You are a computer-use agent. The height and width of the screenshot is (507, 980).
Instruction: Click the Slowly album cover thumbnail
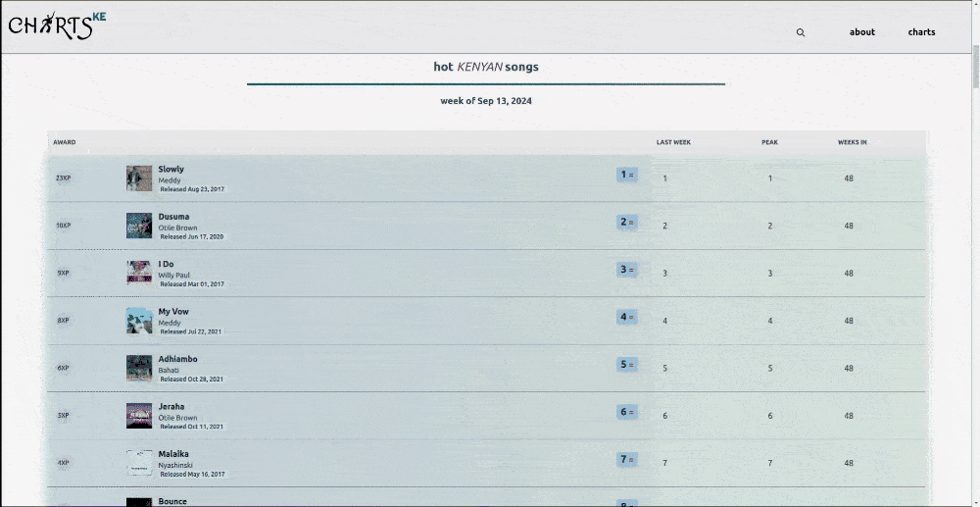pyautogui.click(x=139, y=178)
